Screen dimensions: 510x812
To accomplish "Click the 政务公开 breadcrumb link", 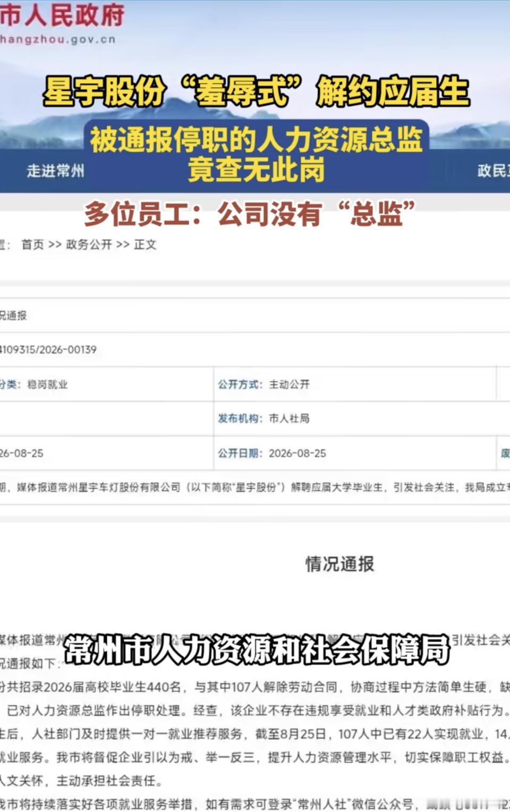I will [x=89, y=244].
